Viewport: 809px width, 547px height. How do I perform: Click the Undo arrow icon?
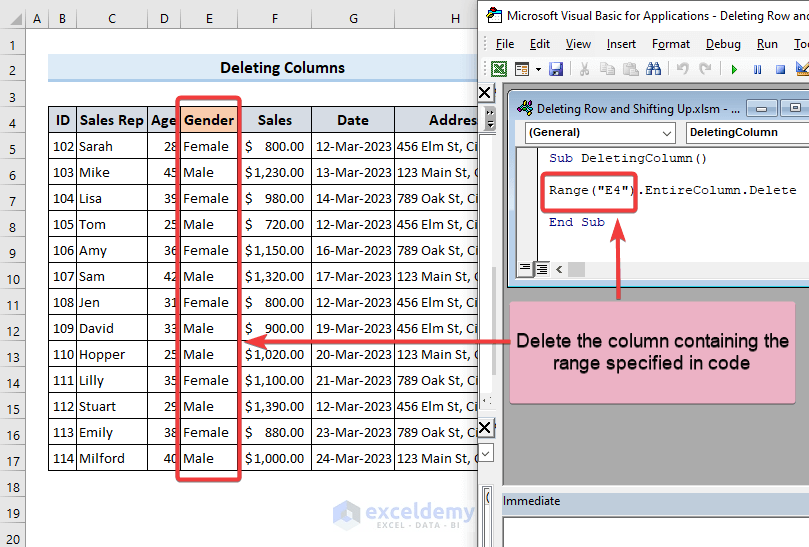coord(682,69)
